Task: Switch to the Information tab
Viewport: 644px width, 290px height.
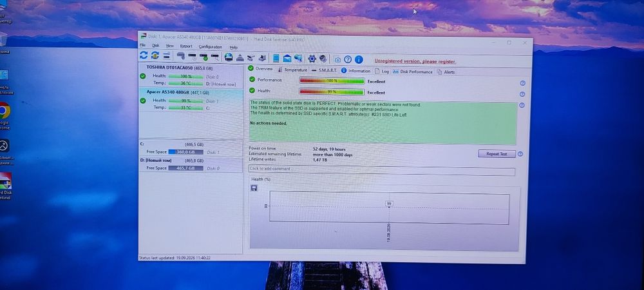Action: pyautogui.click(x=355, y=71)
